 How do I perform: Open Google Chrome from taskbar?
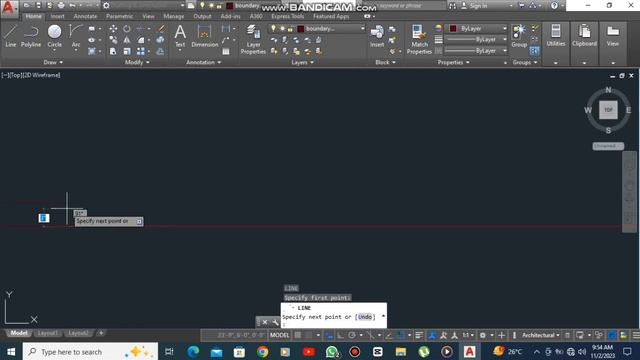[x=262, y=351]
